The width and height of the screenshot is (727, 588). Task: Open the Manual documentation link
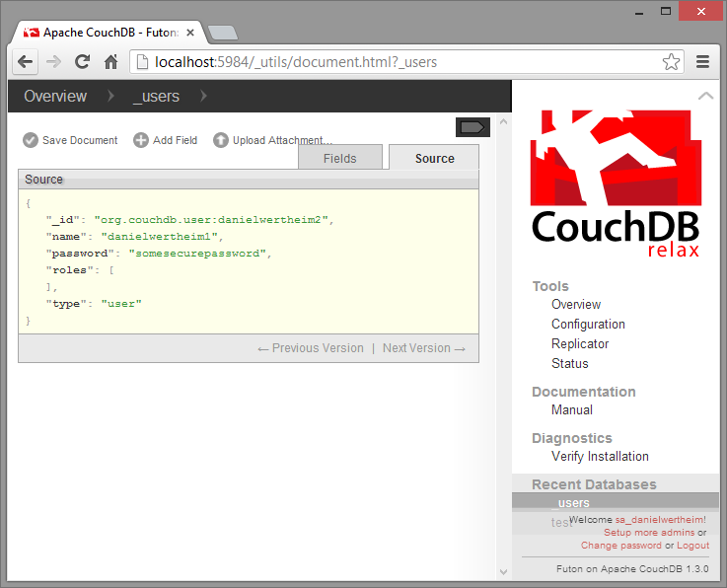point(572,410)
